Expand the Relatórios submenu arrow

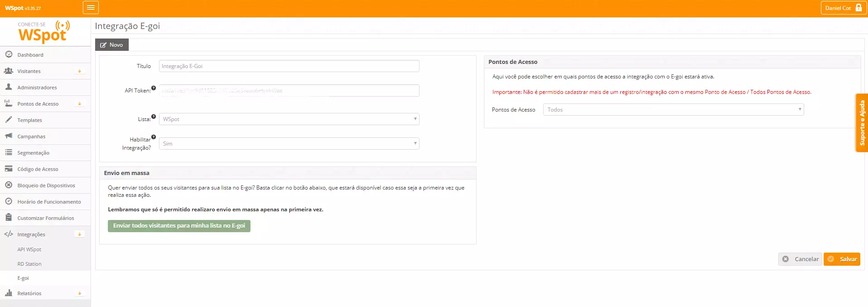80,293
